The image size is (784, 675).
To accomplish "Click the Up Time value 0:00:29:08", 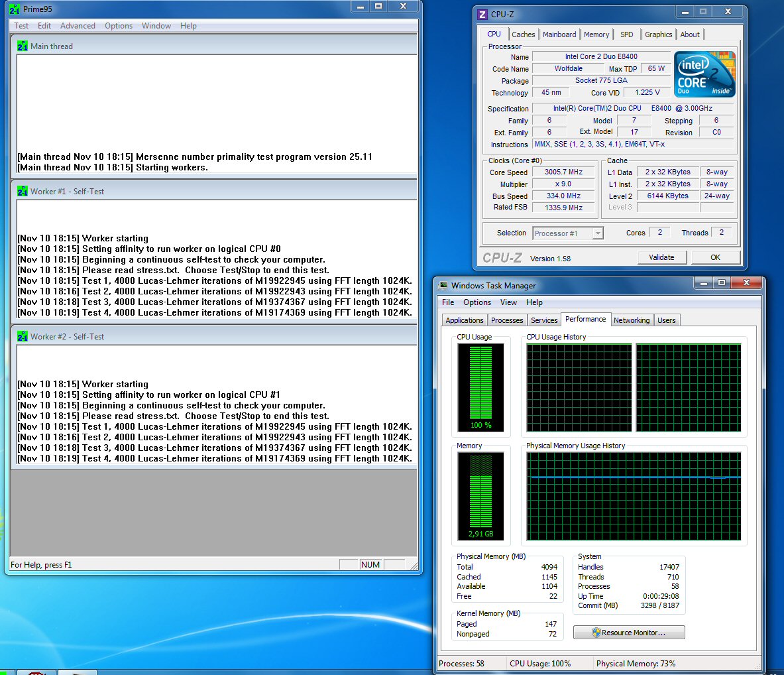I will [661, 597].
